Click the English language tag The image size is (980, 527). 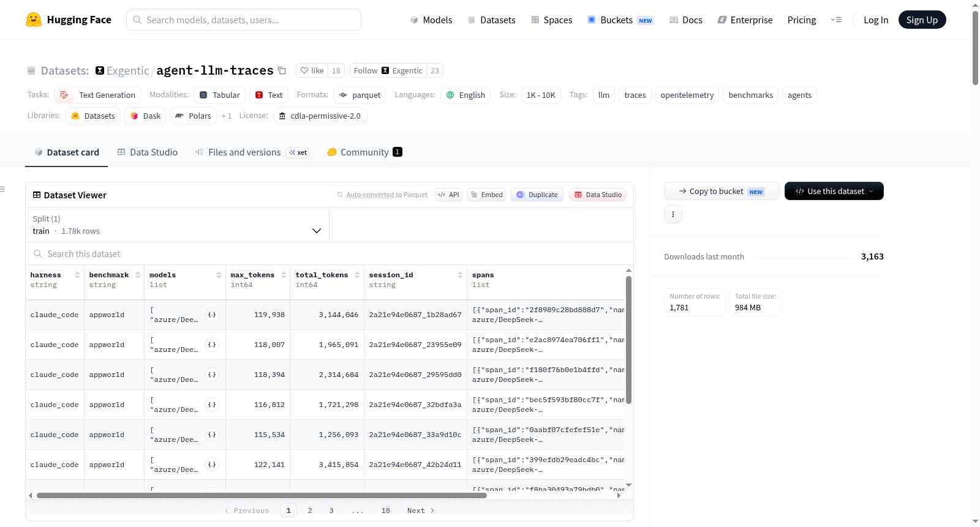pyautogui.click(x=466, y=95)
